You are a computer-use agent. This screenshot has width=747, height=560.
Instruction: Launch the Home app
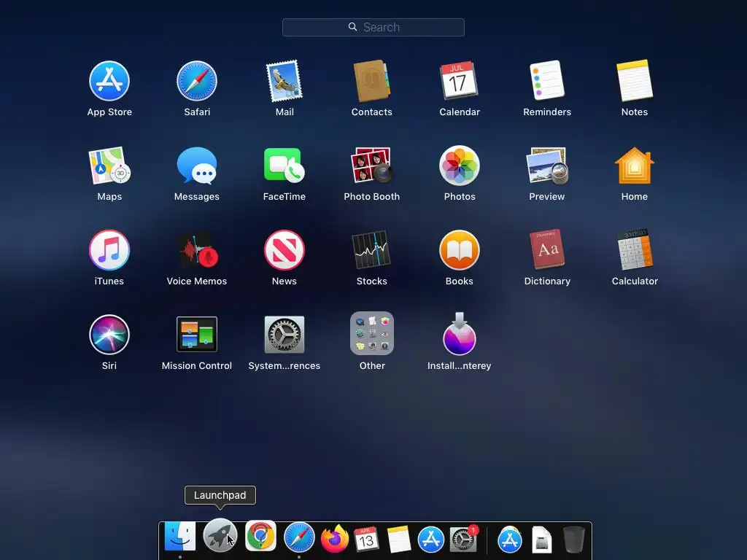pos(635,166)
